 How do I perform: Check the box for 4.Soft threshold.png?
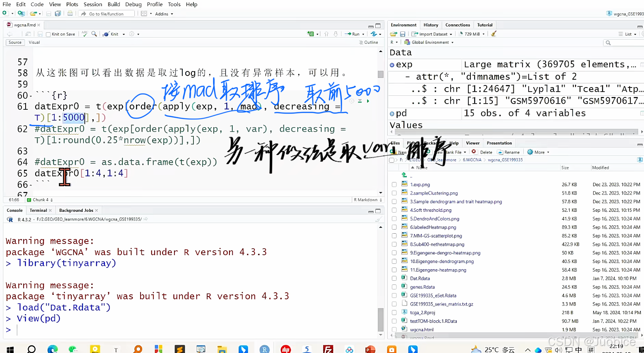point(394,210)
